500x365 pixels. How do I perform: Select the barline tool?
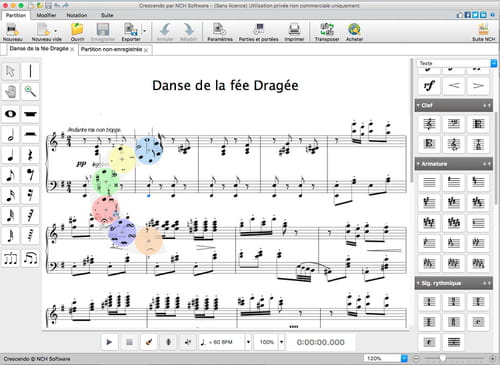coord(30,71)
